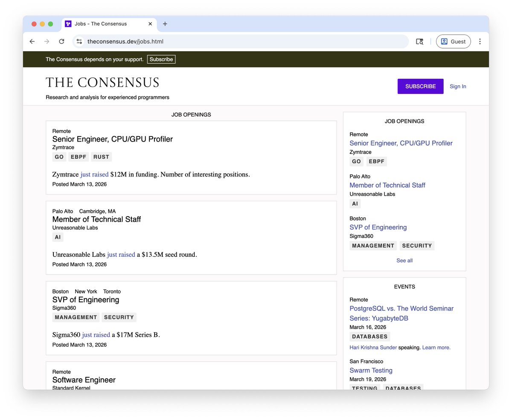
Task: Open Swarm Testing event link
Action: coord(371,371)
